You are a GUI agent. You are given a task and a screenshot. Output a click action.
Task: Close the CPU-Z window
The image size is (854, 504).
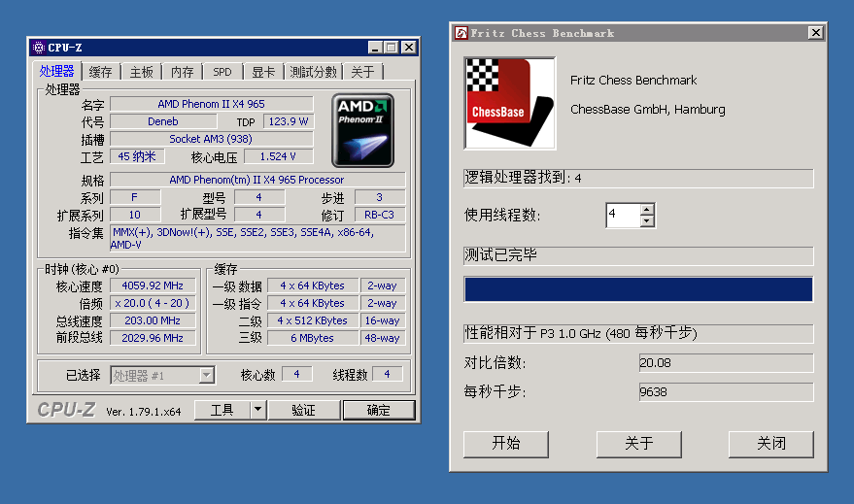(408, 48)
